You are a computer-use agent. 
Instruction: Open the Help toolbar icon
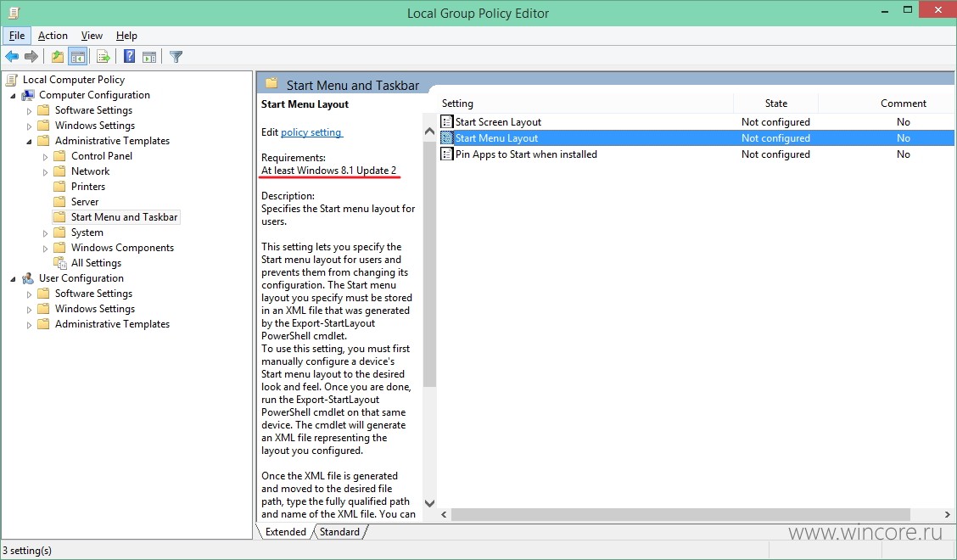tap(130, 57)
